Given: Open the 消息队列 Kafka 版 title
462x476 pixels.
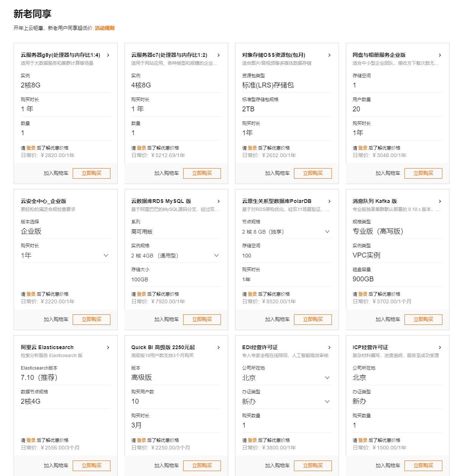Looking at the screenshot, I should [375, 201].
